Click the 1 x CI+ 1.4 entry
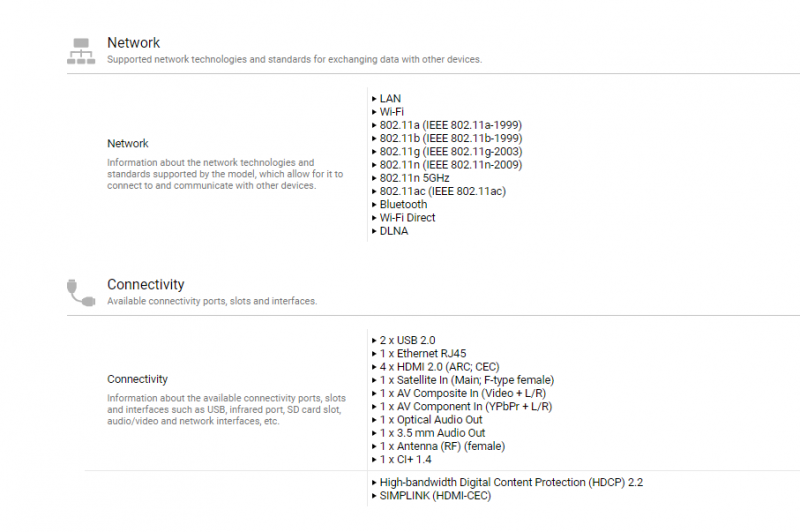The width and height of the screenshot is (800, 532). point(406,459)
